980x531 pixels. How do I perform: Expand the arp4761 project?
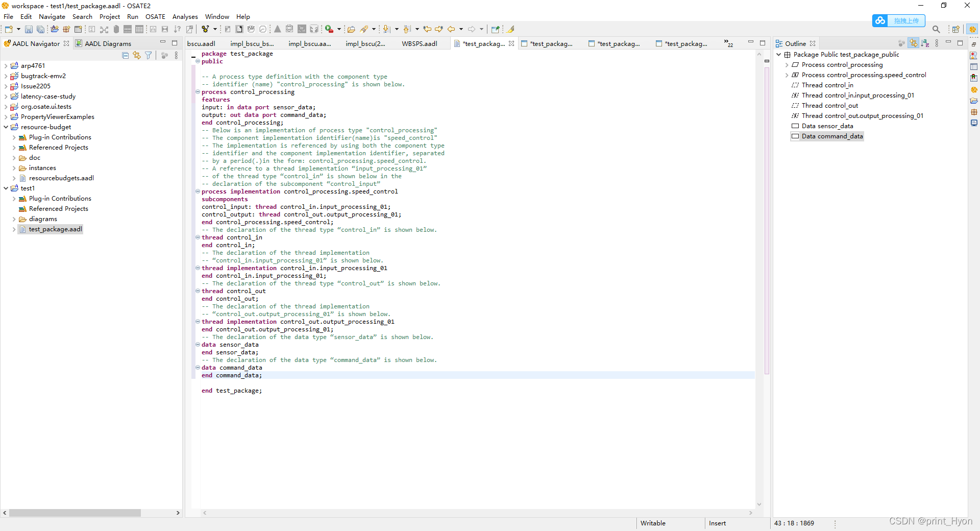6,66
